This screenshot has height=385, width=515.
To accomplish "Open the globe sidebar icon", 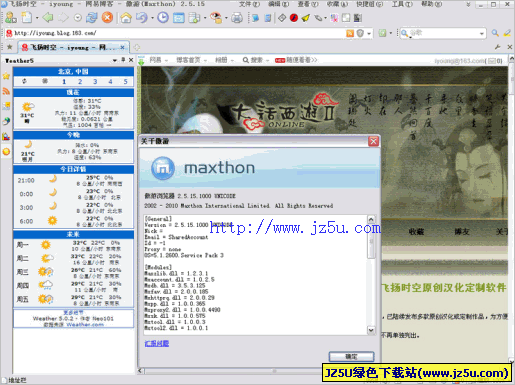I will pyautogui.click(x=6, y=121).
